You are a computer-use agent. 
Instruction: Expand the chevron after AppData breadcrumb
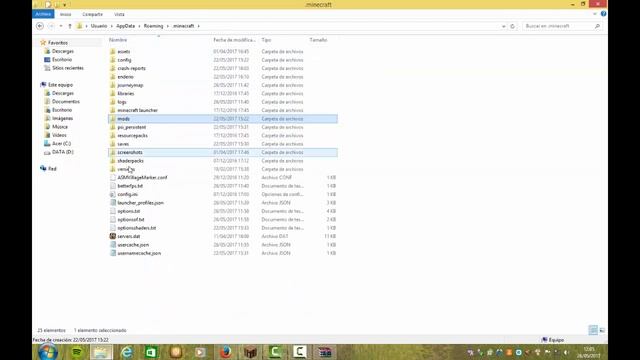coord(139,26)
